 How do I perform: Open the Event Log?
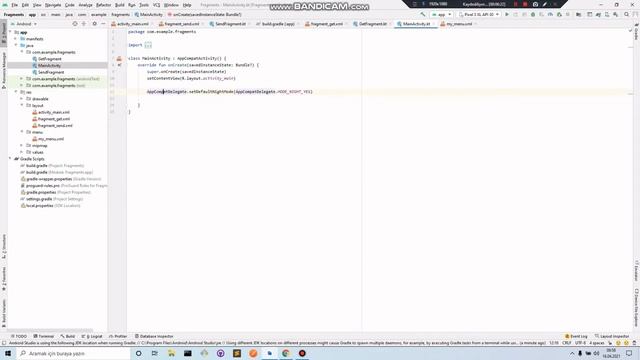576,336
